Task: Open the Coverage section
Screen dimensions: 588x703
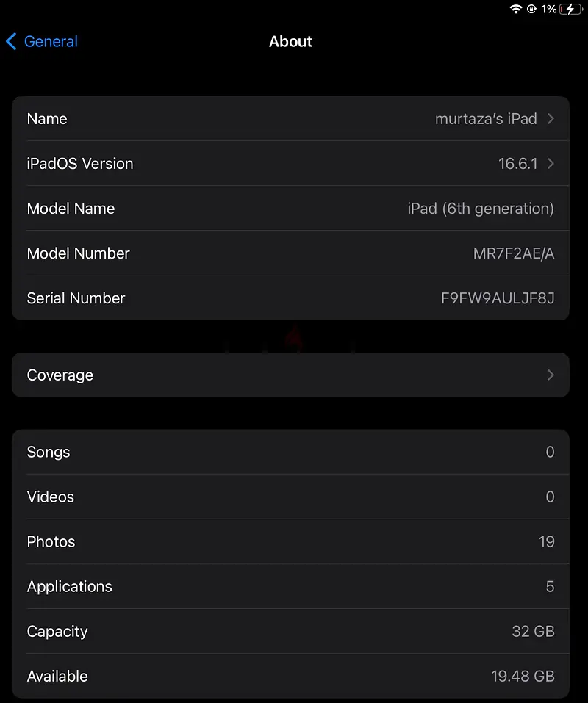Action: [290, 375]
